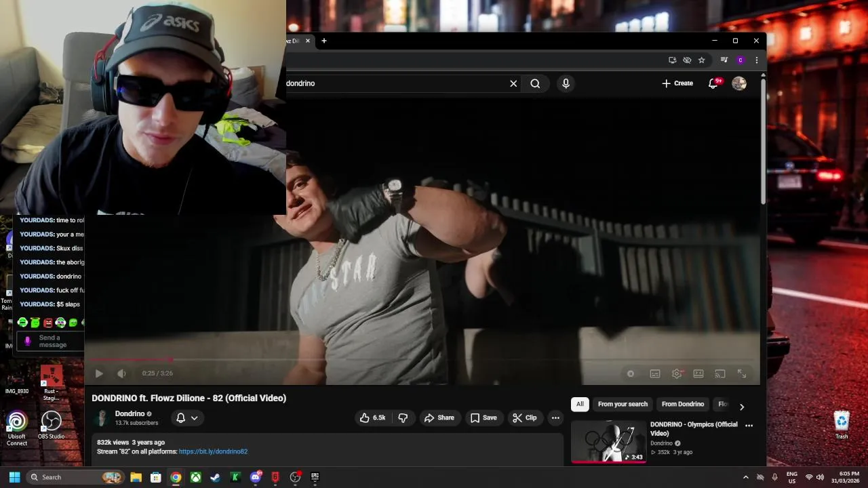Image resolution: width=868 pixels, height=488 pixels.
Task: Mute the video with speaker icon
Action: tap(121, 373)
